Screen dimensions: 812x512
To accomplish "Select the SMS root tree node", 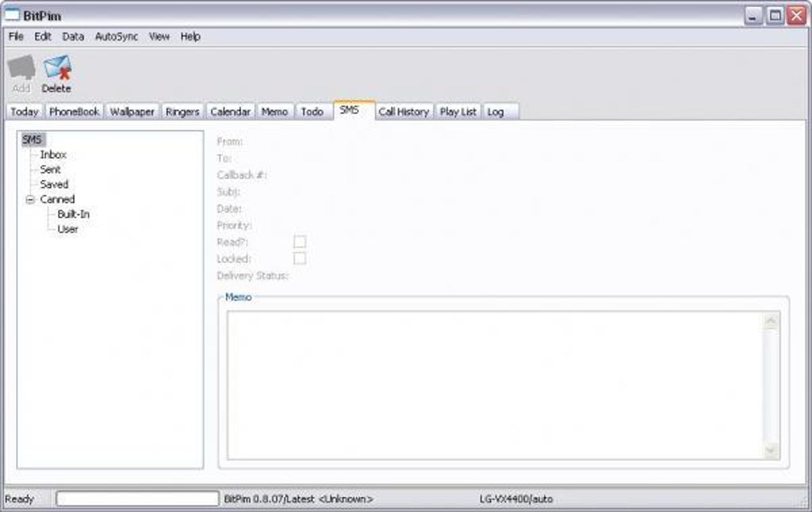I will [x=32, y=139].
